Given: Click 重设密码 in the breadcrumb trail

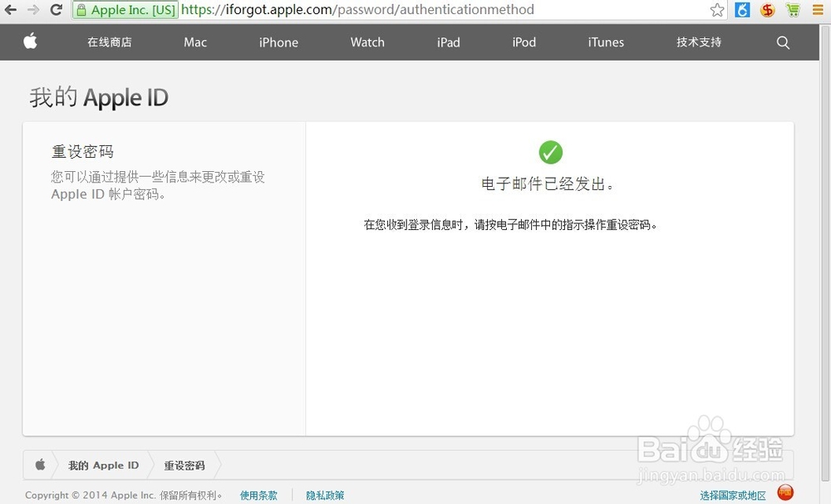Looking at the screenshot, I should pyautogui.click(x=184, y=465).
